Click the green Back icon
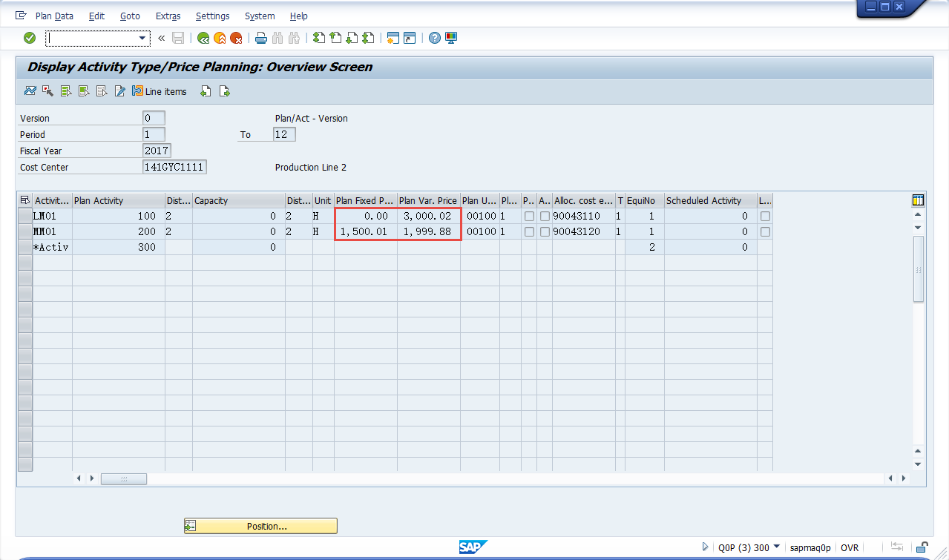This screenshot has height=560, width=949. 203,38
